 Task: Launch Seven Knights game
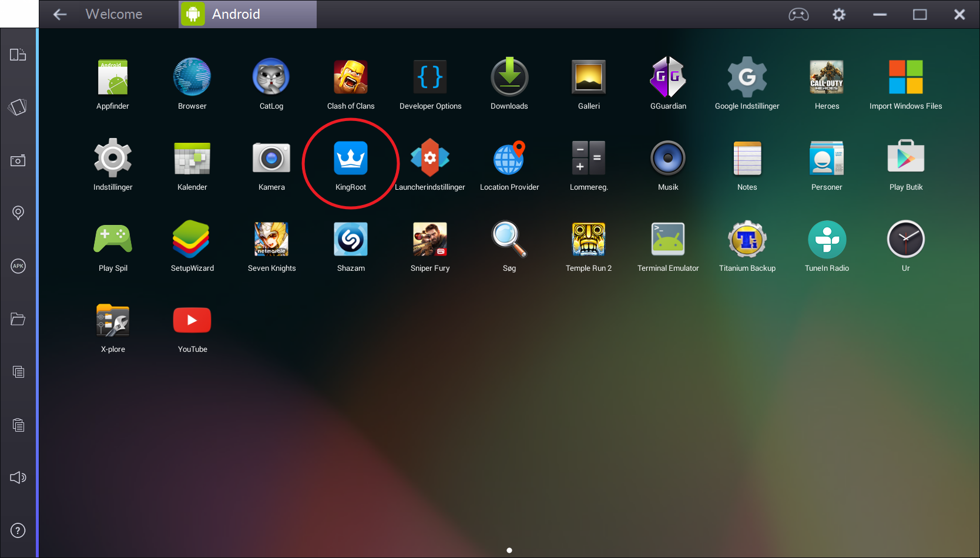click(x=271, y=239)
